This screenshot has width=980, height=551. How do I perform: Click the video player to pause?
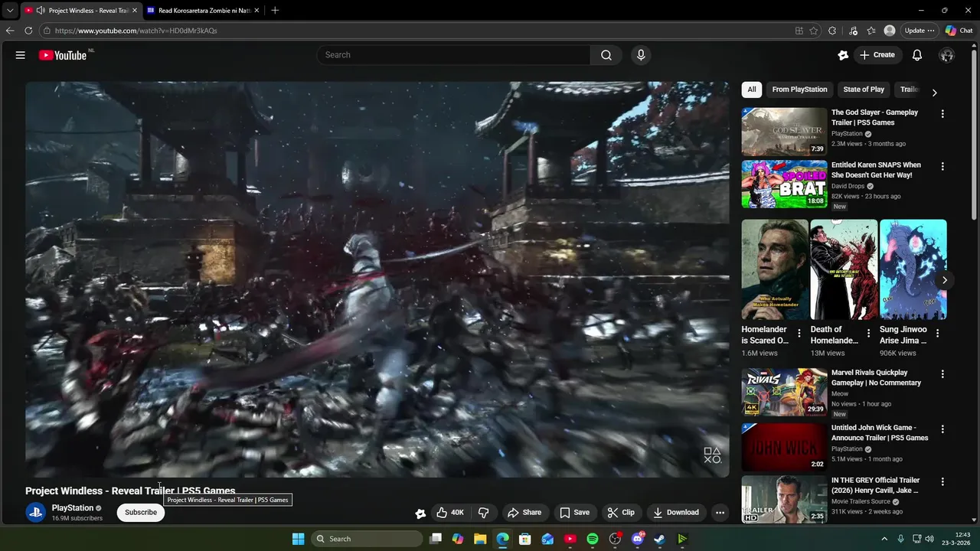[x=377, y=279]
